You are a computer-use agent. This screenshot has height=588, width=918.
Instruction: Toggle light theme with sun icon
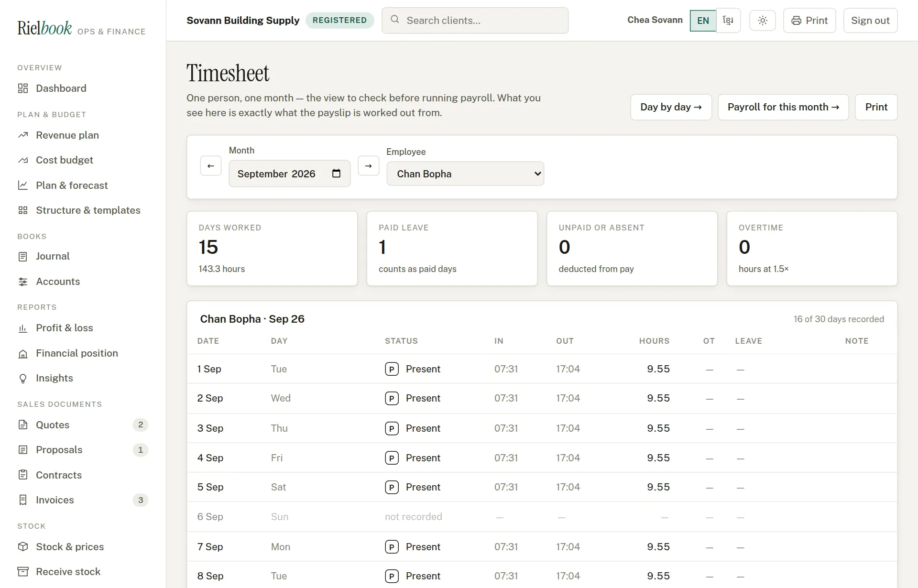[x=763, y=21]
